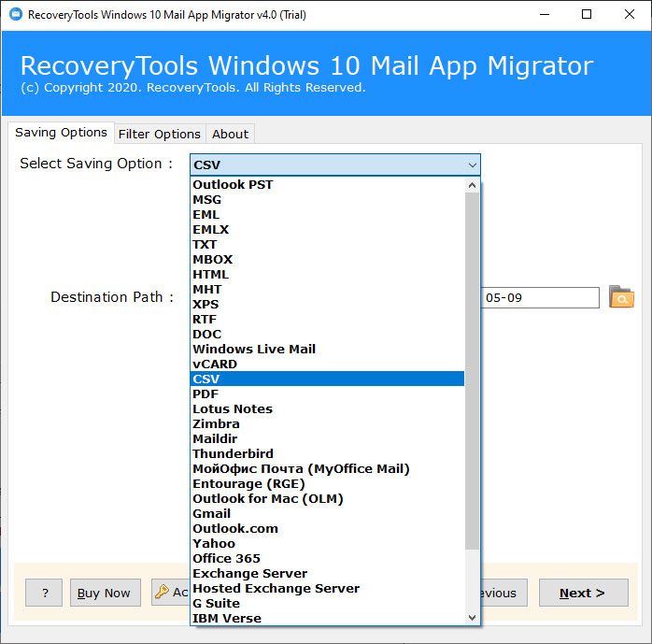Click the key icon on Activate button
Screen dimensions: 652x644
[162, 592]
